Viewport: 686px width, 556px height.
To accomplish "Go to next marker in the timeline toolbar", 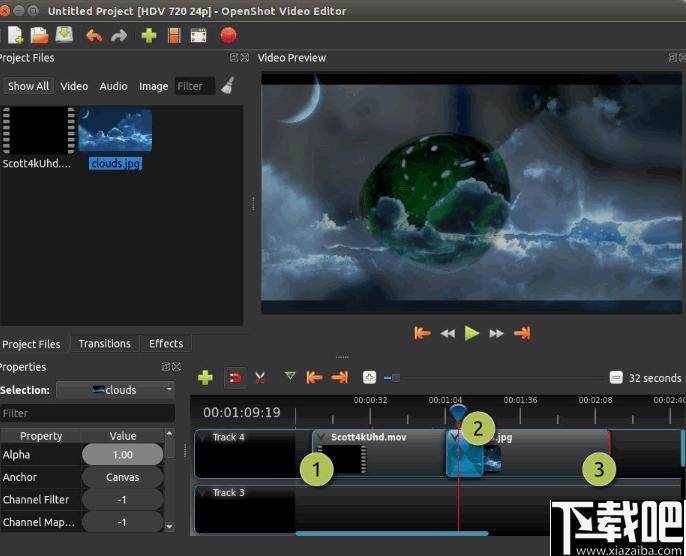I will tap(340, 377).
